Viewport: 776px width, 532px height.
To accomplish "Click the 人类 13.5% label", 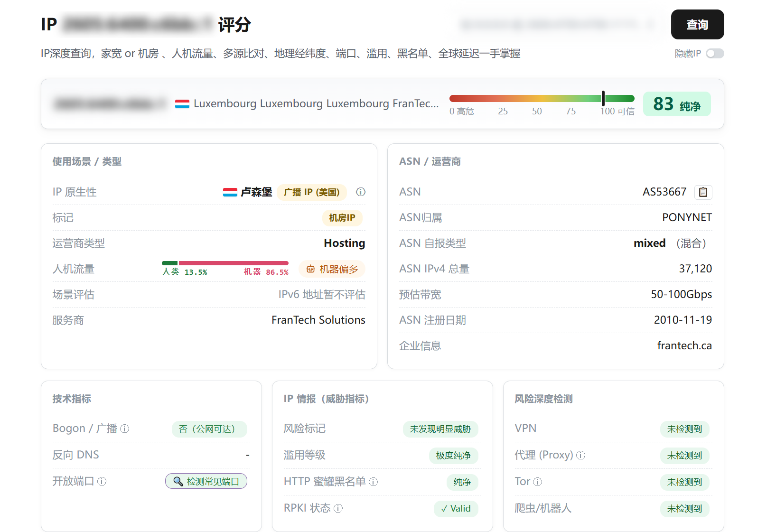I will click(185, 272).
